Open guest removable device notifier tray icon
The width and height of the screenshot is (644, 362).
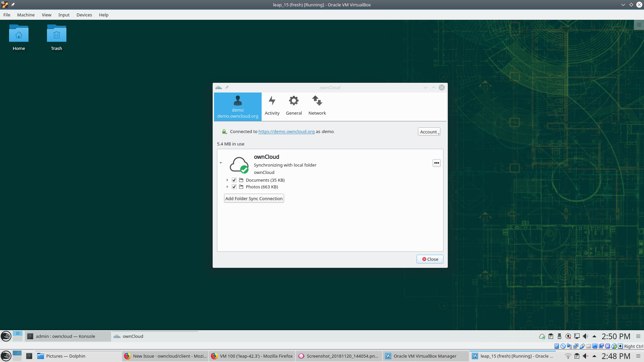[x=559, y=336]
